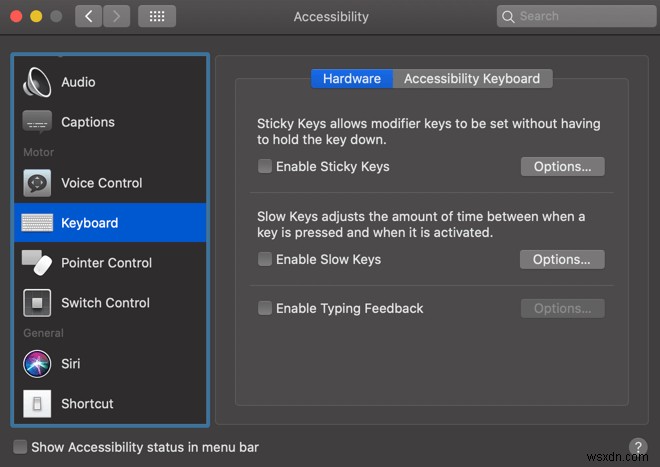The height and width of the screenshot is (467, 660).
Task: Switch to the Hardware tab
Action: (x=351, y=78)
